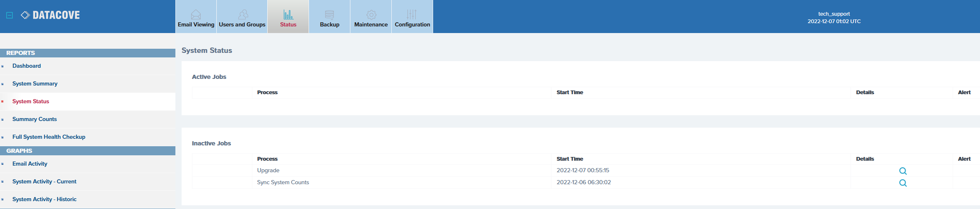This screenshot has height=209, width=980.
Task: Click the Email Viewing envelope icon
Action: point(196,15)
